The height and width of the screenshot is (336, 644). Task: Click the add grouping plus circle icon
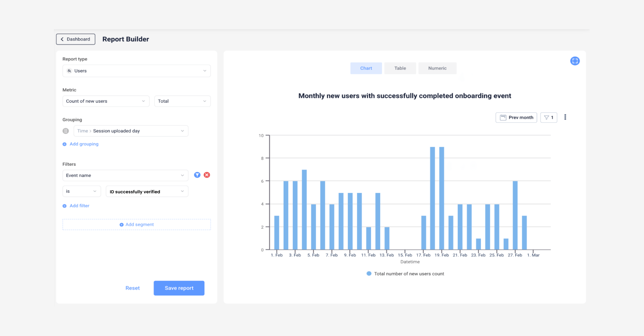point(64,144)
